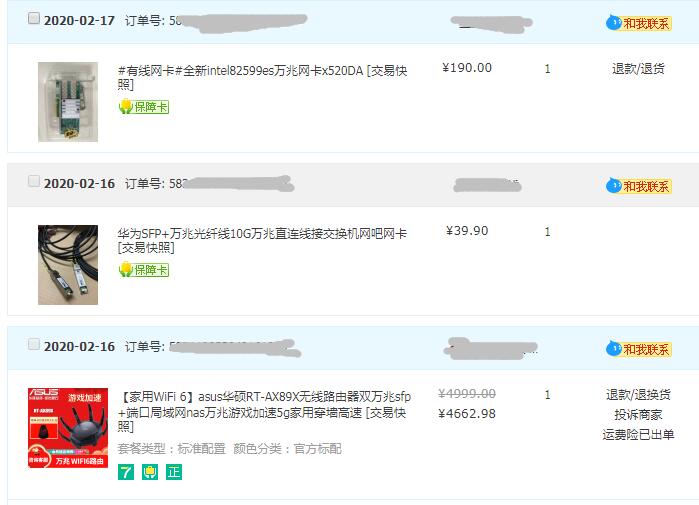Image resolution: width=699 pixels, height=505 pixels.
Task: Check the 2020-02-17 order checkbox
Action: [33, 18]
